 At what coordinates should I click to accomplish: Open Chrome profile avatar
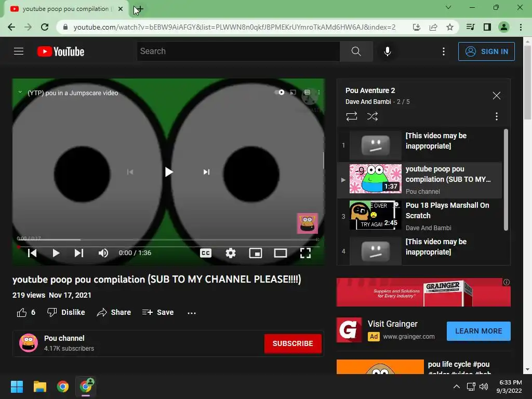(x=504, y=27)
